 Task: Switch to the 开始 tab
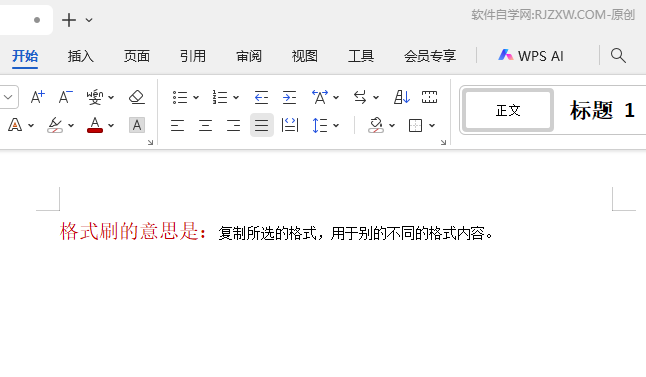(25, 56)
